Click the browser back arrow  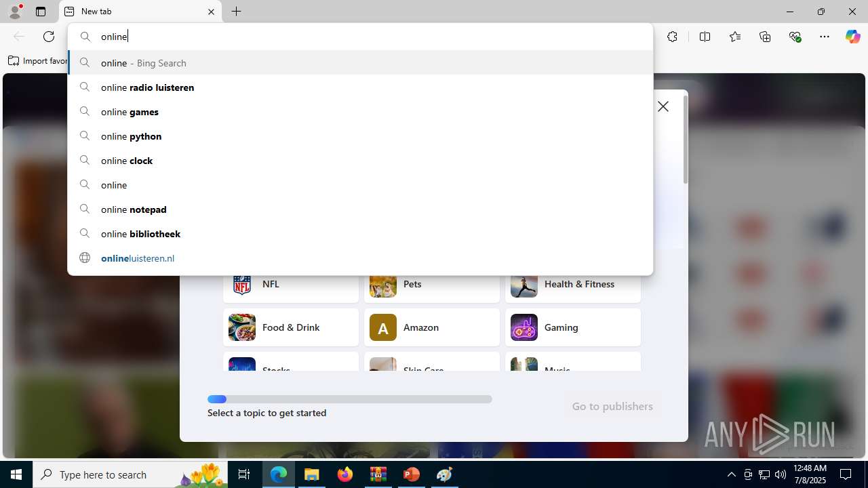coord(19,37)
